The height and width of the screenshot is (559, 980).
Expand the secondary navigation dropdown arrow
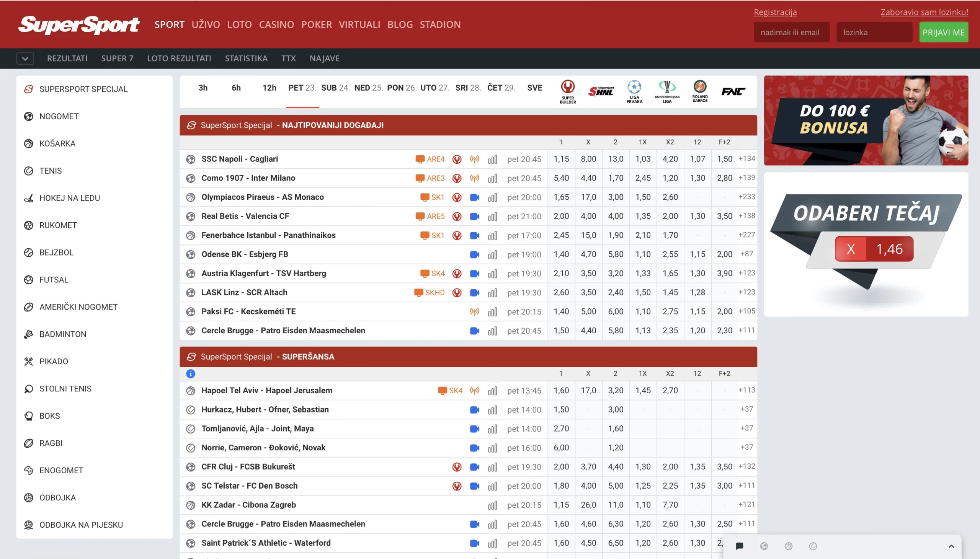tap(25, 59)
